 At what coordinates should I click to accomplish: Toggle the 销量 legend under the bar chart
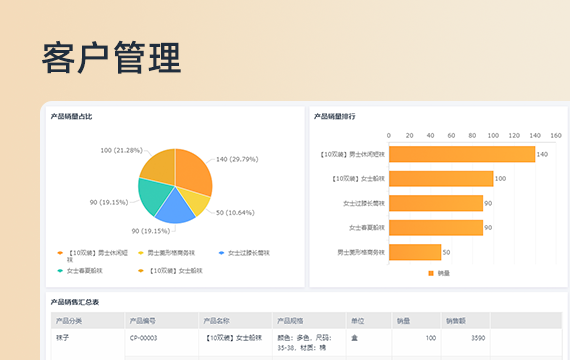(439, 273)
